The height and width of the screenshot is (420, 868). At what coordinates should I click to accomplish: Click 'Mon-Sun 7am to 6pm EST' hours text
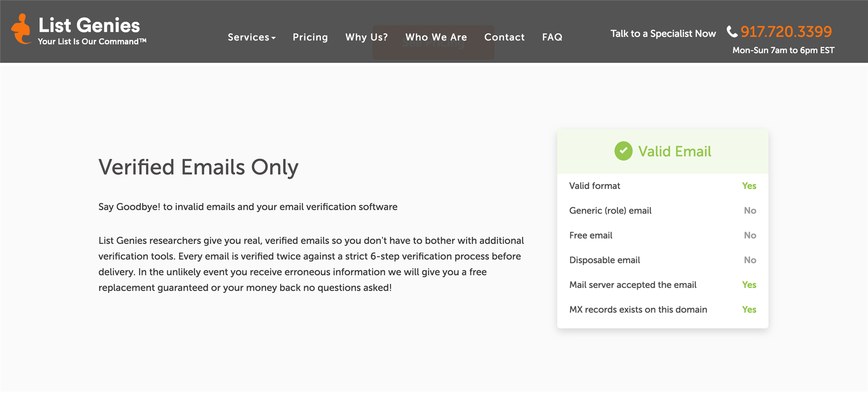pos(783,50)
